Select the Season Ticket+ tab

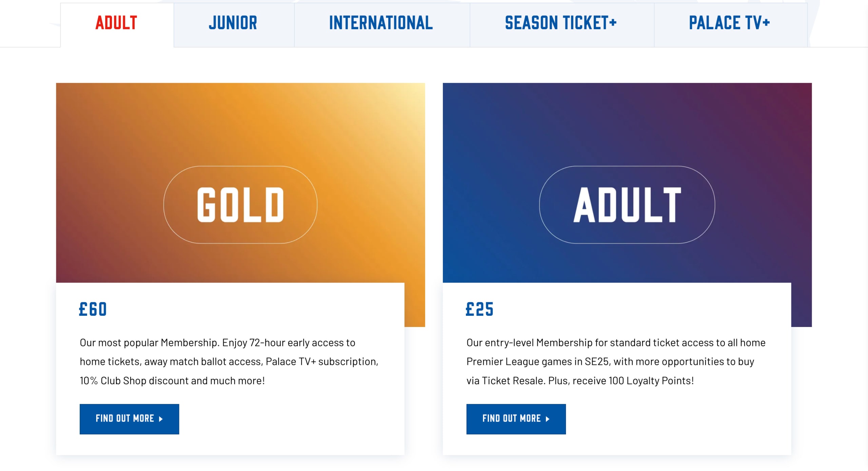click(561, 24)
